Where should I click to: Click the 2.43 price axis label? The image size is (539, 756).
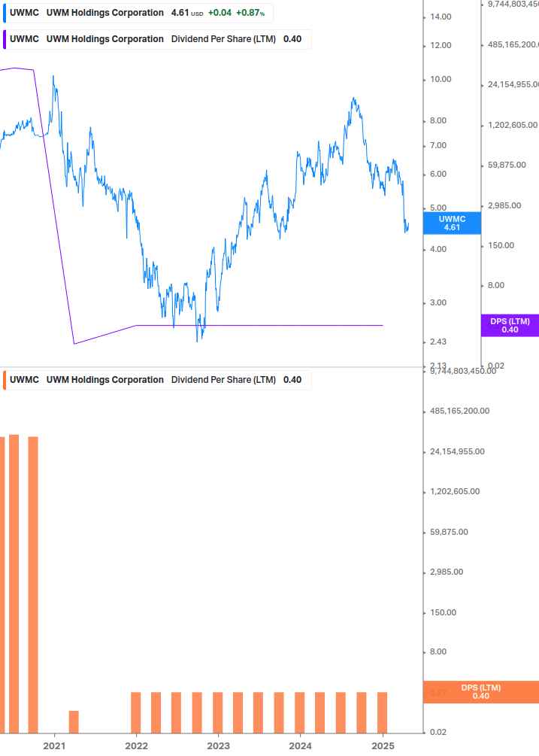tap(438, 342)
